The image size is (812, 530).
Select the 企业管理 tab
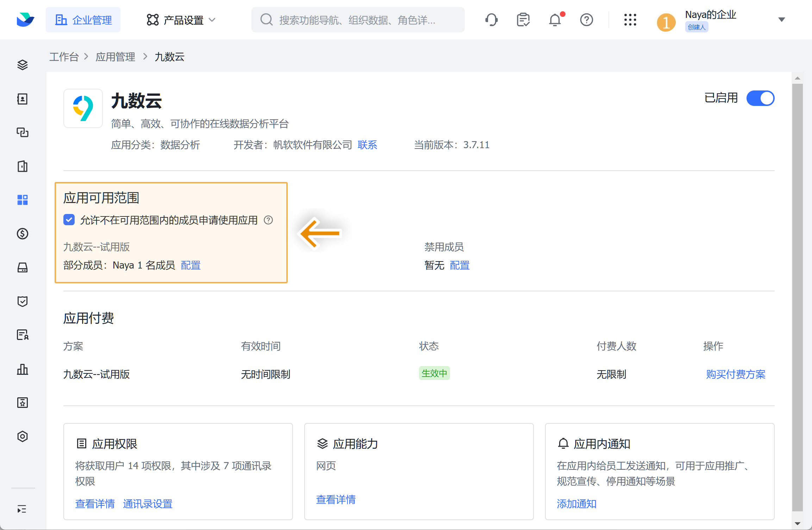click(x=83, y=20)
